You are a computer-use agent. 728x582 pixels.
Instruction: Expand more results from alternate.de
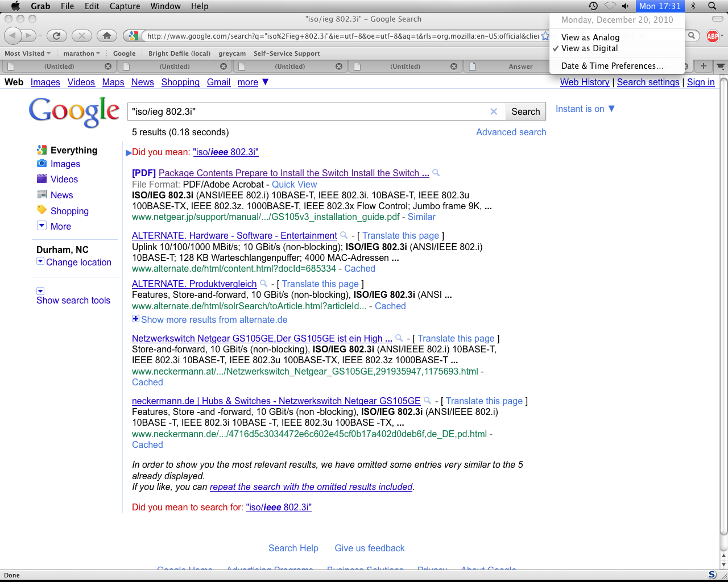pos(210,319)
